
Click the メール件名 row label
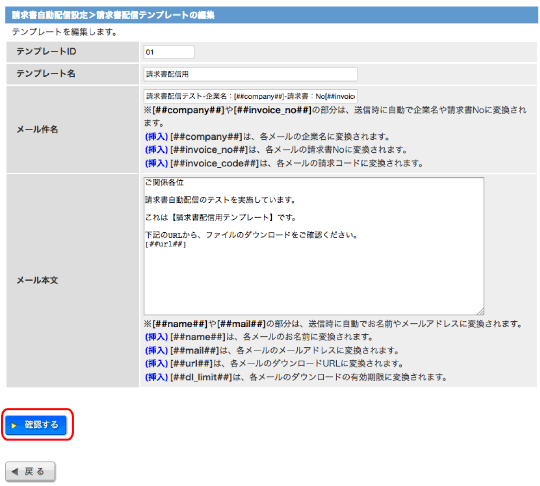point(37,130)
